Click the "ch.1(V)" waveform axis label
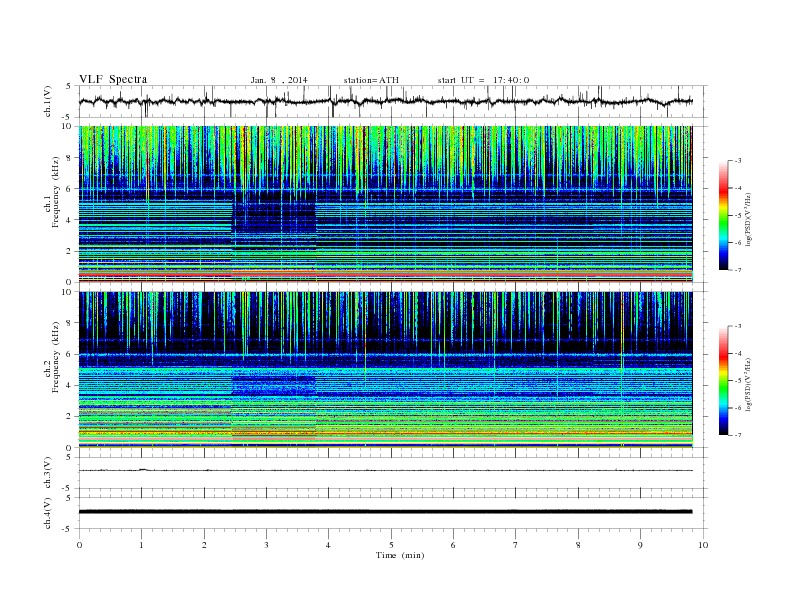This screenshot has height=612, width=792. (x=47, y=101)
